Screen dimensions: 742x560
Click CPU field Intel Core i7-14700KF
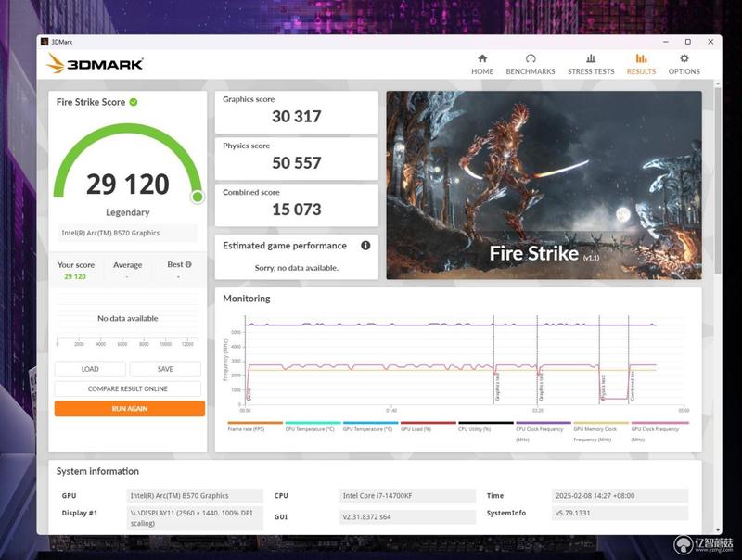407,496
